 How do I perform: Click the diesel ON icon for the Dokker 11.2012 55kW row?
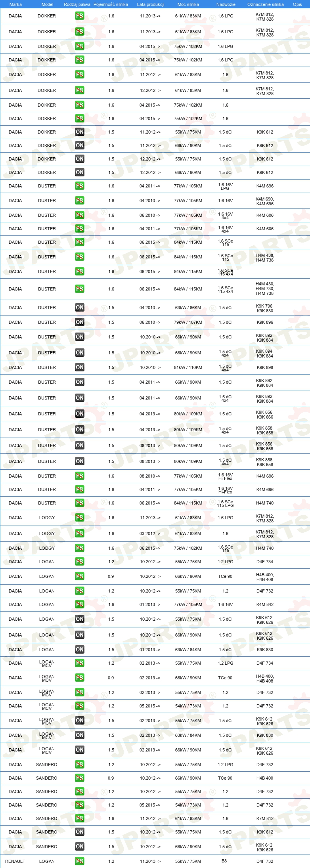[x=80, y=132]
